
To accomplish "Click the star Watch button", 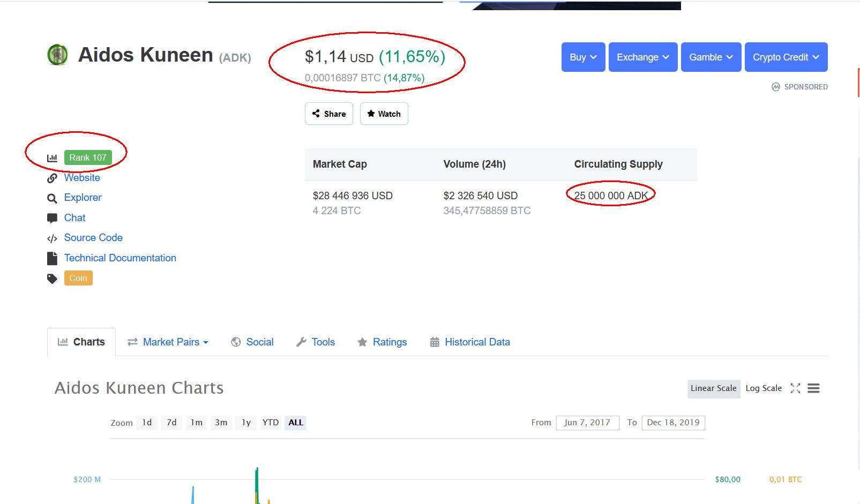I will (x=384, y=114).
